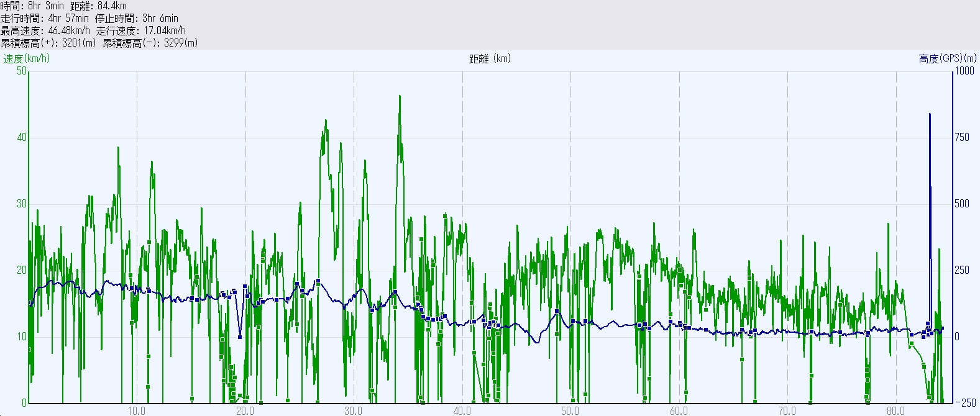Select the 走行時間 4hr 57min statistic
This screenshot has height=416, width=980.
click(45, 18)
